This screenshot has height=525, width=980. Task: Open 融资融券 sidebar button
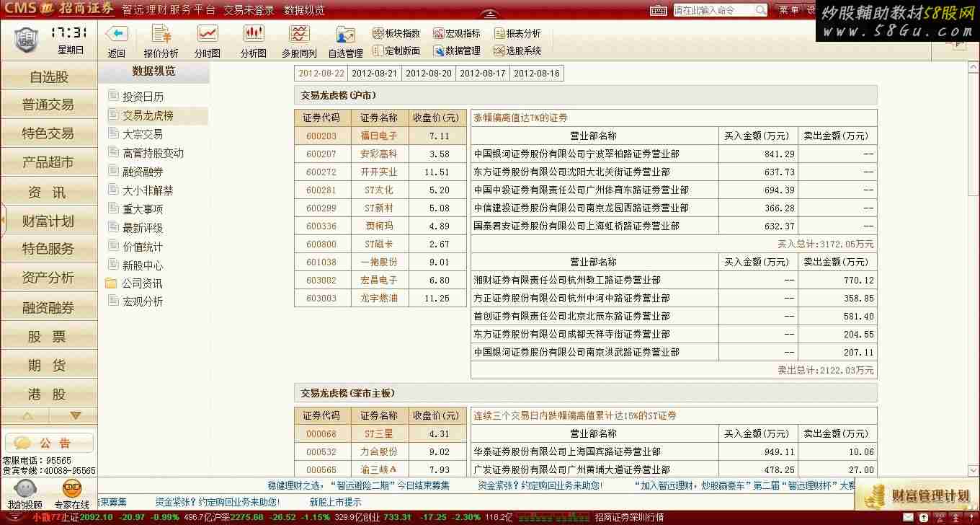(48, 307)
